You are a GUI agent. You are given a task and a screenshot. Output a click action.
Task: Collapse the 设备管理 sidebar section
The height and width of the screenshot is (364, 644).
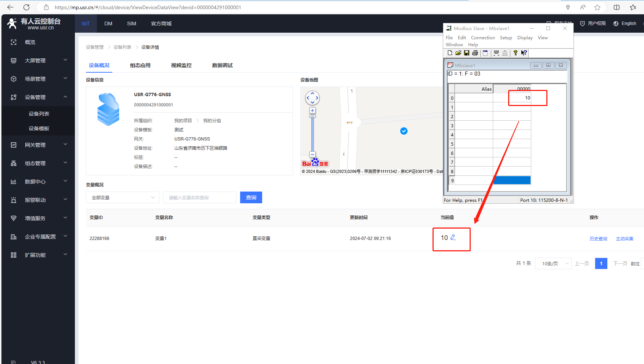click(x=65, y=97)
